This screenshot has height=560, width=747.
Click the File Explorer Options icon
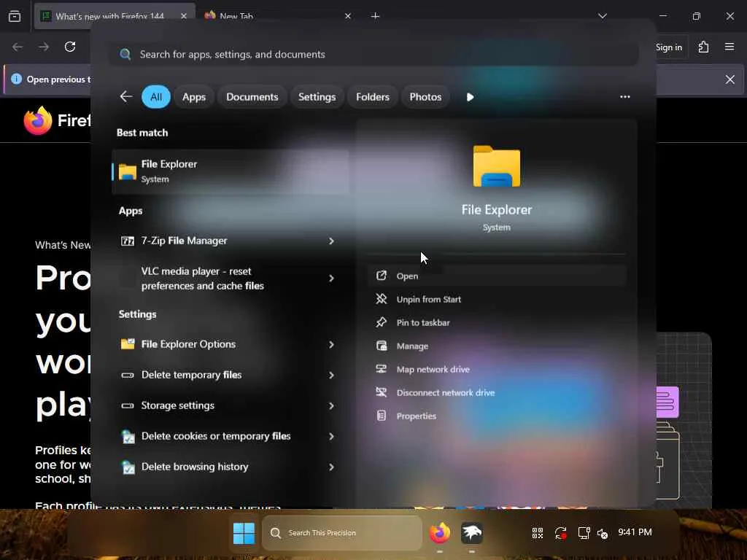pyautogui.click(x=127, y=344)
